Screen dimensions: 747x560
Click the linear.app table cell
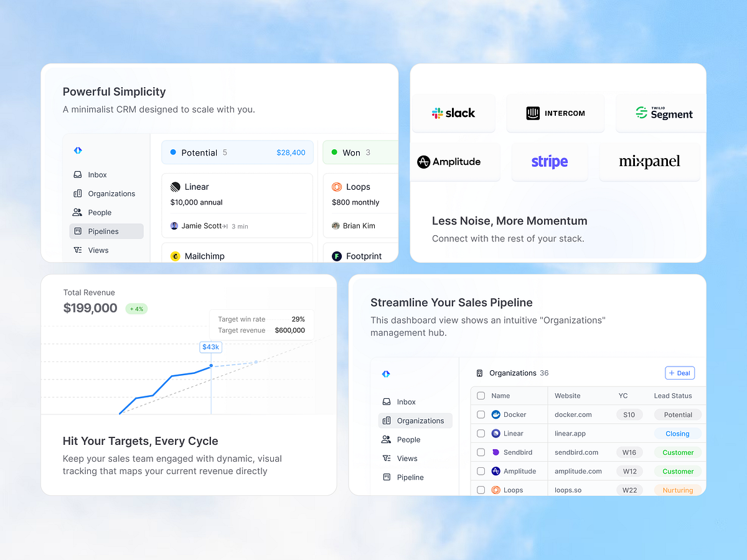pyautogui.click(x=570, y=433)
